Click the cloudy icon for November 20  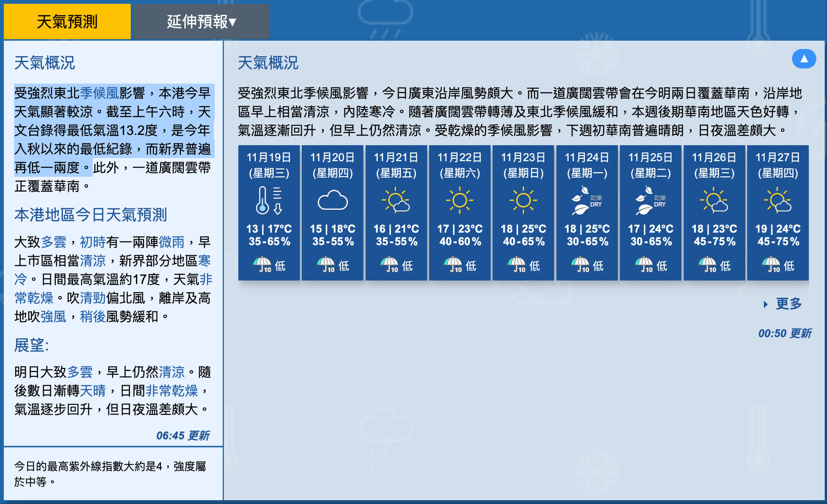(x=333, y=200)
